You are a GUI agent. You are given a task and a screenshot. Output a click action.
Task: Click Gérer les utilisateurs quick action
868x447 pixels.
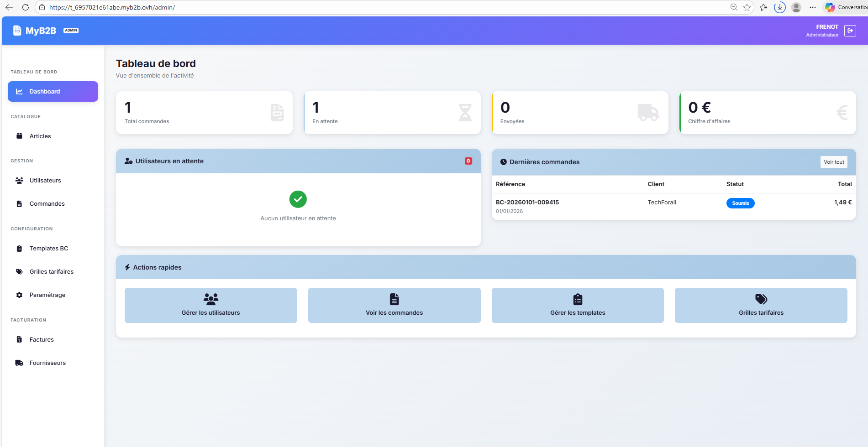[210, 305]
